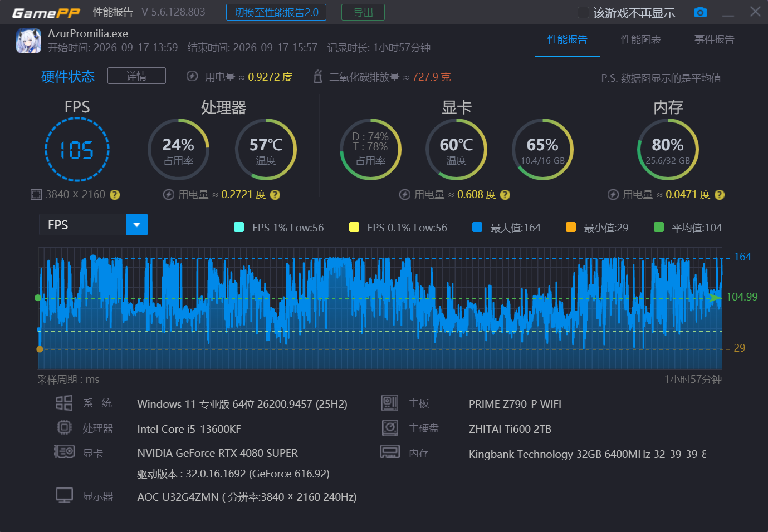Click the GPU 60℃ temperature gauge

point(456,149)
